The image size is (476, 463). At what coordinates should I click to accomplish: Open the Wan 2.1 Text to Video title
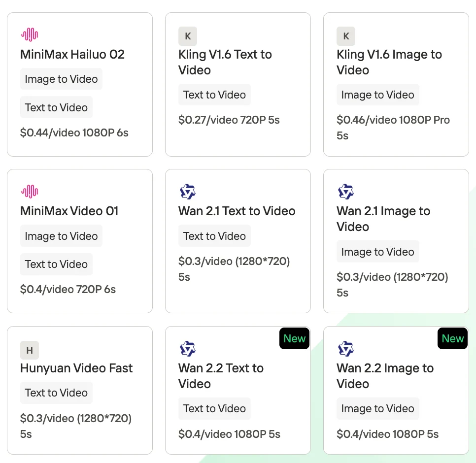[x=237, y=211]
